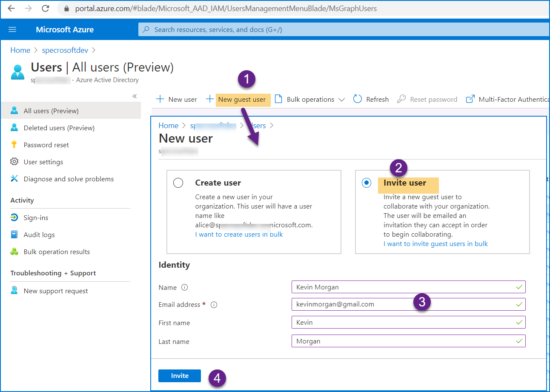The width and height of the screenshot is (550, 392).
Task: Open User settings from the sidebar
Action: click(x=43, y=162)
